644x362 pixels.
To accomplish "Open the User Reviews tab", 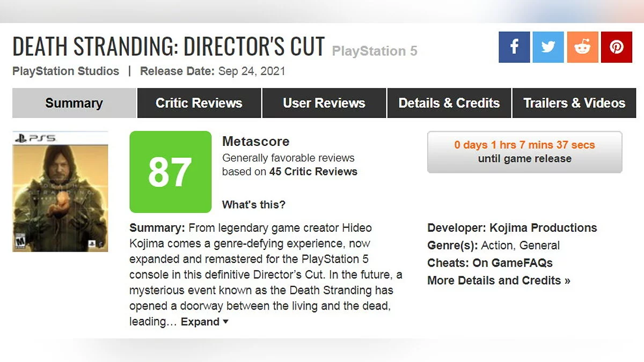I will coord(324,103).
